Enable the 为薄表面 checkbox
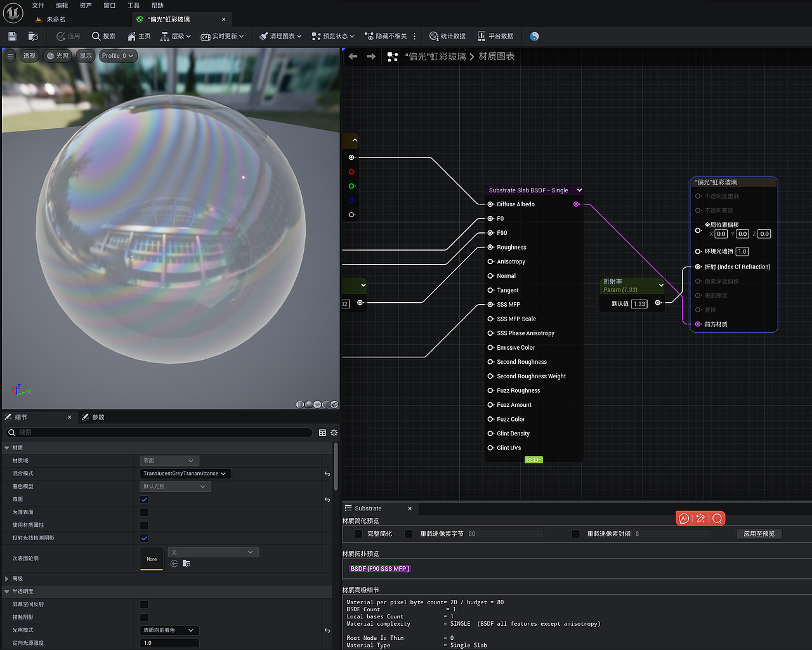Image resolution: width=812 pixels, height=650 pixels. (144, 512)
